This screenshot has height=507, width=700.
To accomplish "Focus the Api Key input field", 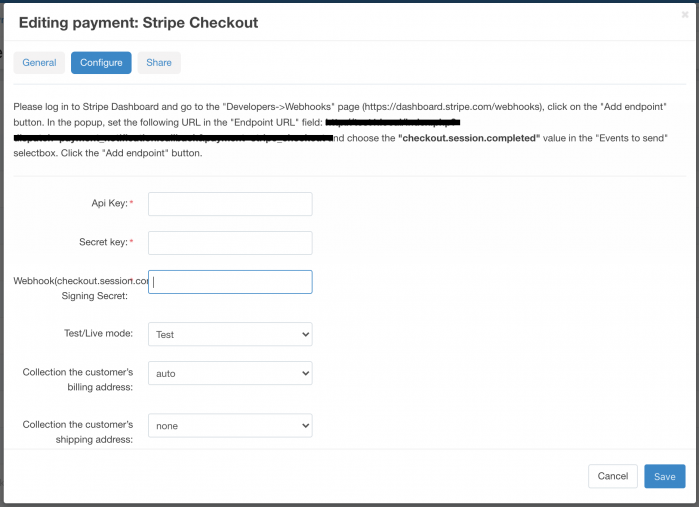I will [x=230, y=204].
